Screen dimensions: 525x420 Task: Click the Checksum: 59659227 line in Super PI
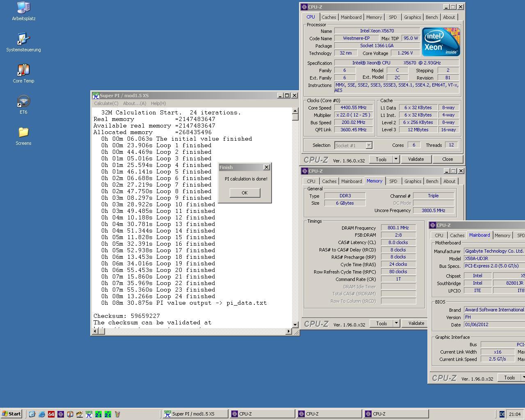point(127,316)
